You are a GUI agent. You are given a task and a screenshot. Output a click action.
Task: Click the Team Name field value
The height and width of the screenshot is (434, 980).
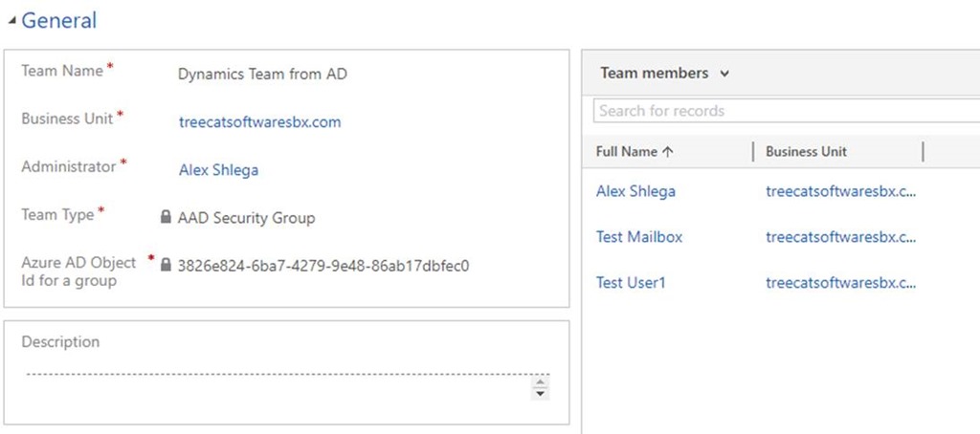pos(262,75)
